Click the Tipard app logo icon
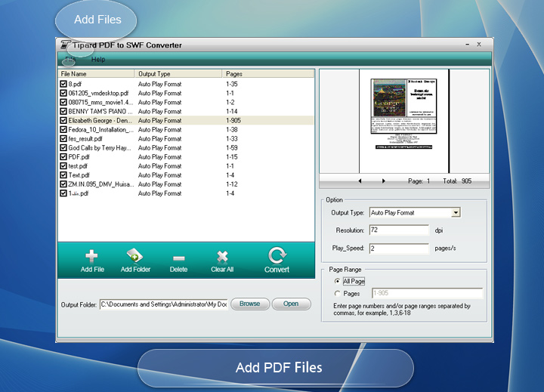The height and width of the screenshot is (392, 544). [65, 45]
